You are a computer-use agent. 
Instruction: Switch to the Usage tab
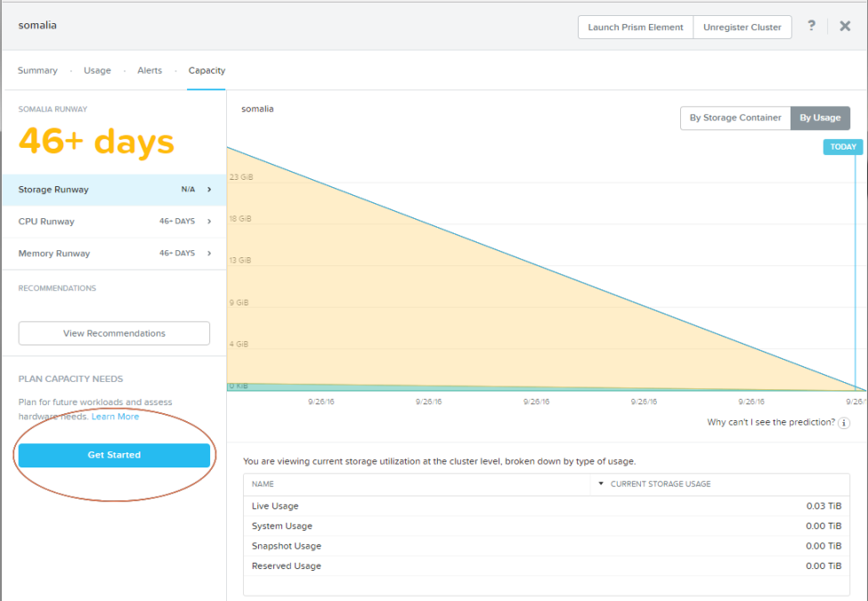pos(97,70)
